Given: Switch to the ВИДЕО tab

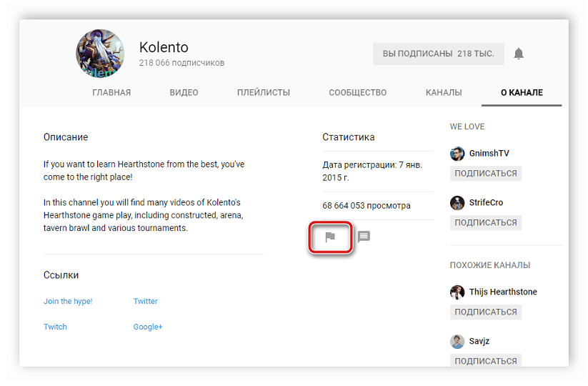Looking at the screenshot, I should click(184, 93).
